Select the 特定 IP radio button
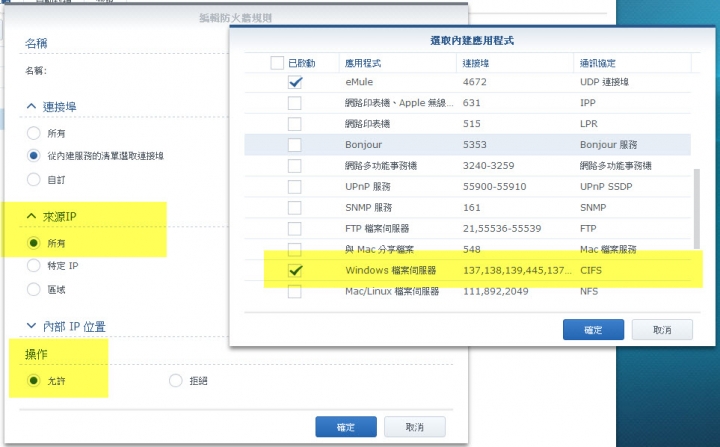Image resolution: width=720 pixels, height=447 pixels. click(x=34, y=266)
